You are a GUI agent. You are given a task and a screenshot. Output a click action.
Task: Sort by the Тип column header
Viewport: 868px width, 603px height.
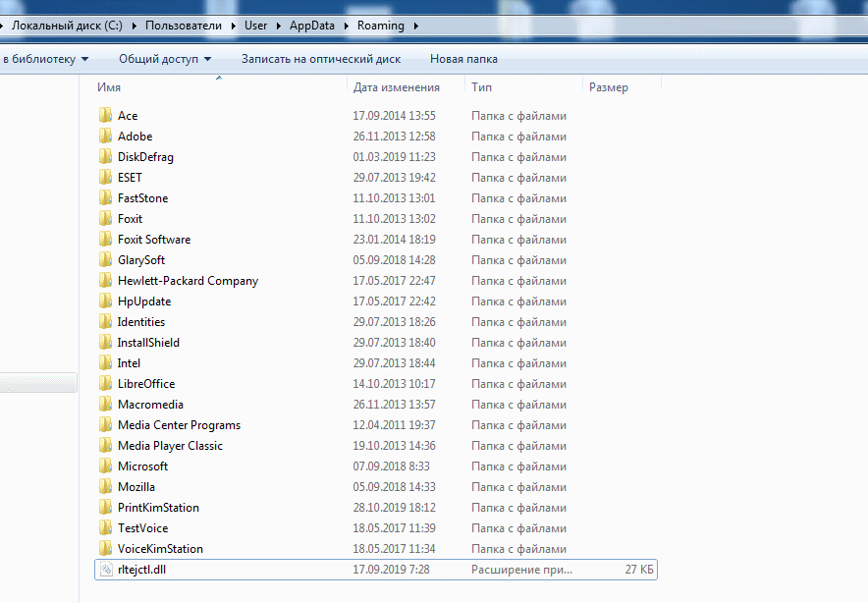pos(481,87)
